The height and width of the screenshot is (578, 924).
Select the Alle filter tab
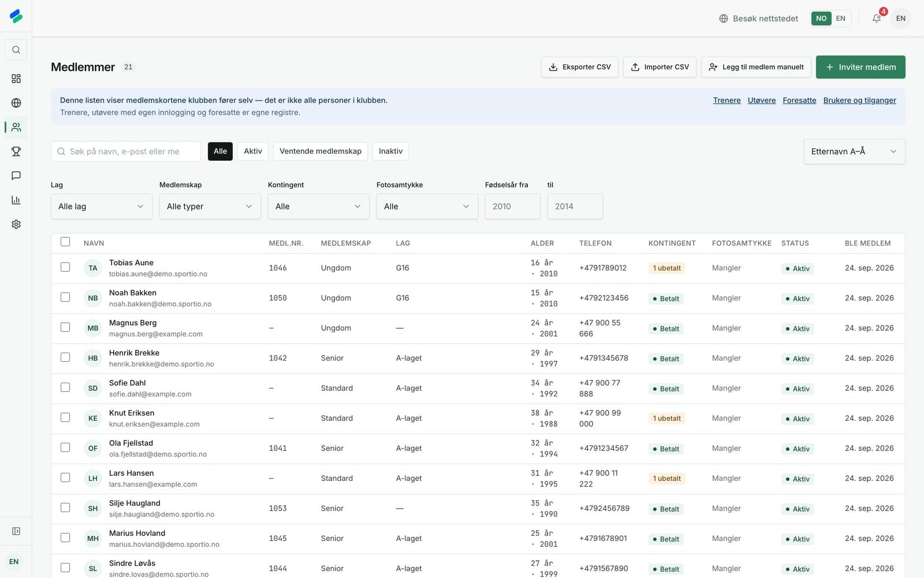(x=220, y=151)
